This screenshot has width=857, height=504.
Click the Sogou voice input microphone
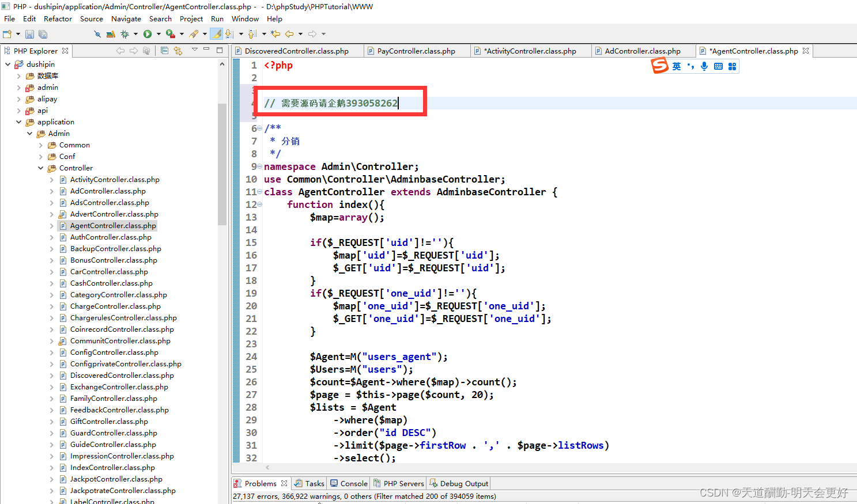coord(704,66)
